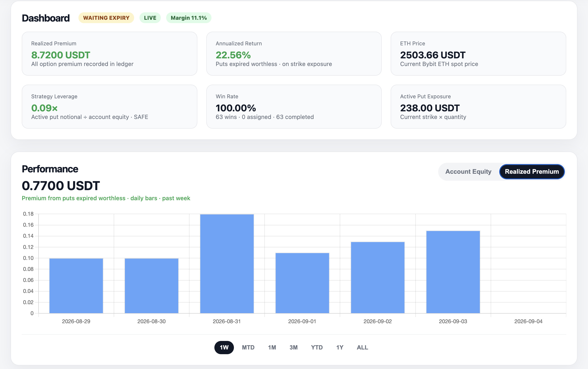The width and height of the screenshot is (588, 369).
Task: Select the ETH Price card
Action: (x=478, y=54)
